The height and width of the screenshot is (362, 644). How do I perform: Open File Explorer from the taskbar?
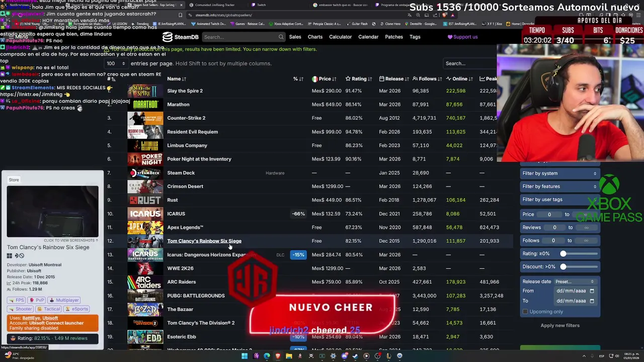[289, 356]
